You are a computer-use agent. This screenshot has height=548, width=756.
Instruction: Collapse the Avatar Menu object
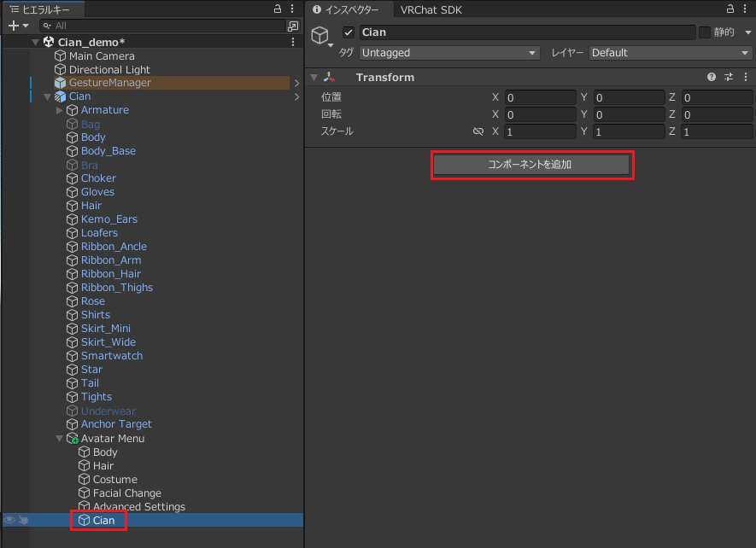[x=59, y=439]
